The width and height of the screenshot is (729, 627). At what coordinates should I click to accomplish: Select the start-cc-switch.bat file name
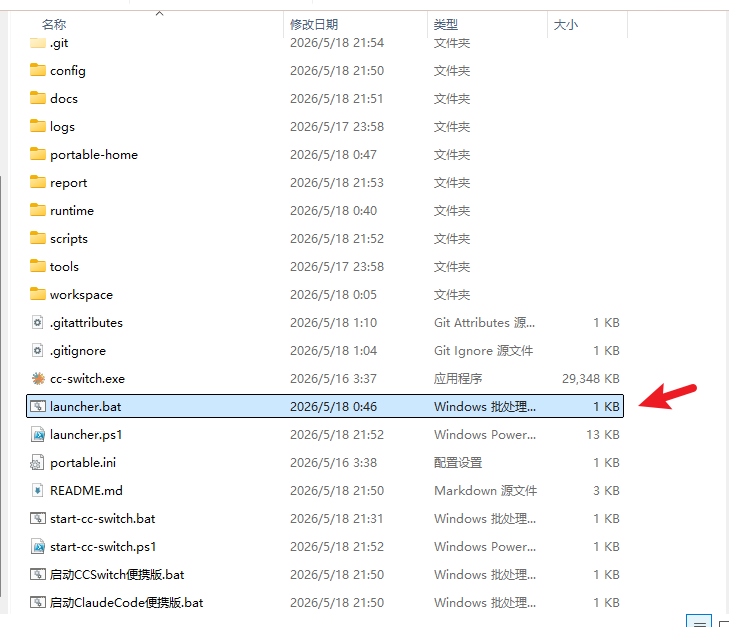coord(103,518)
